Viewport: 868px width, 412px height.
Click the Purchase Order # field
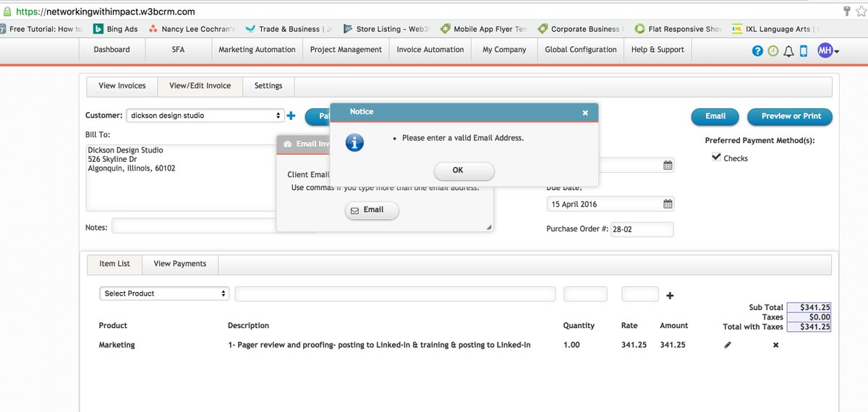pyautogui.click(x=642, y=229)
